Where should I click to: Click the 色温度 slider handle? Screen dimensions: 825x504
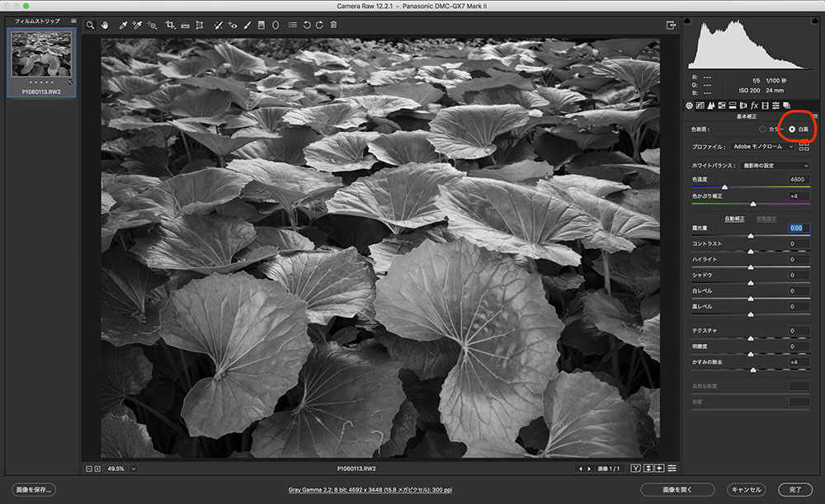(725, 187)
